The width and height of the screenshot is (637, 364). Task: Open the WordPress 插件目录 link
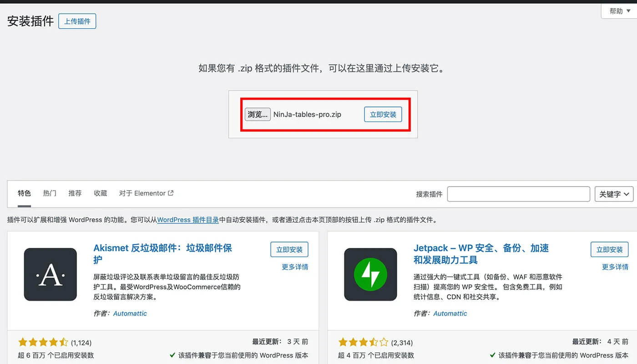click(187, 220)
